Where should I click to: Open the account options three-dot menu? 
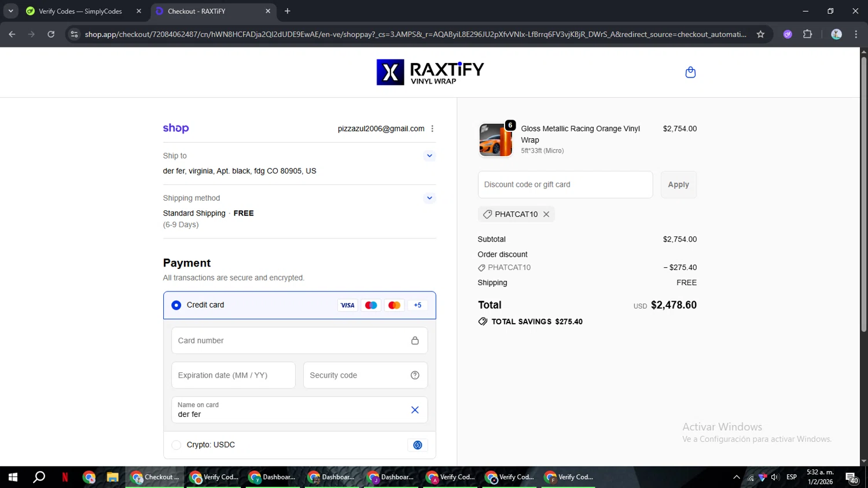pos(432,129)
